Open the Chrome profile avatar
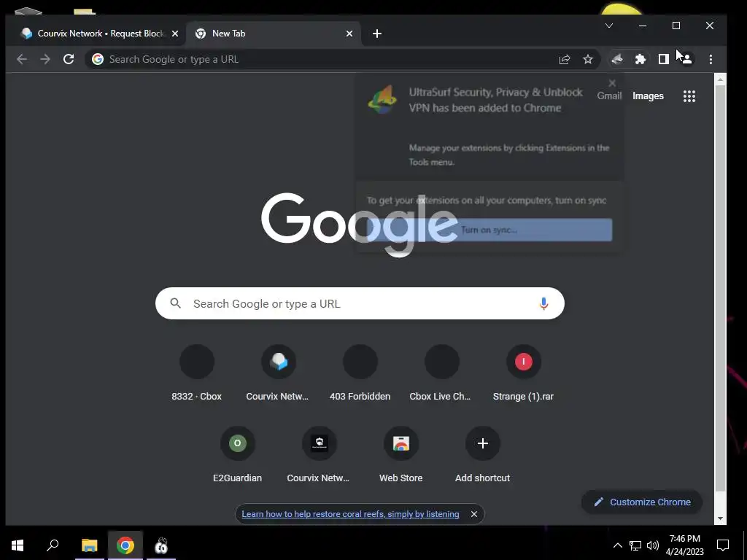The width and height of the screenshot is (747, 560). [x=686, y=59]
